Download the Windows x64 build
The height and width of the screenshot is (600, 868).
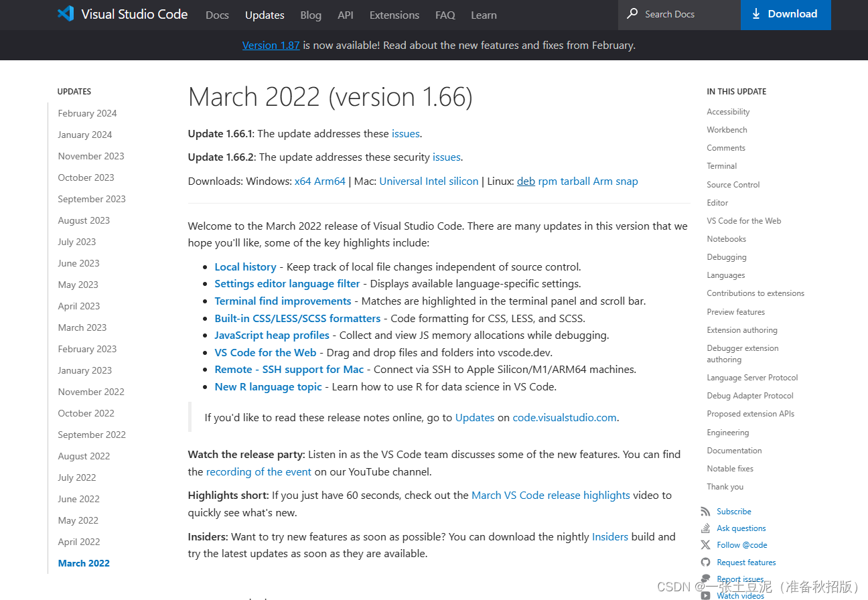[x=303, y=181]
